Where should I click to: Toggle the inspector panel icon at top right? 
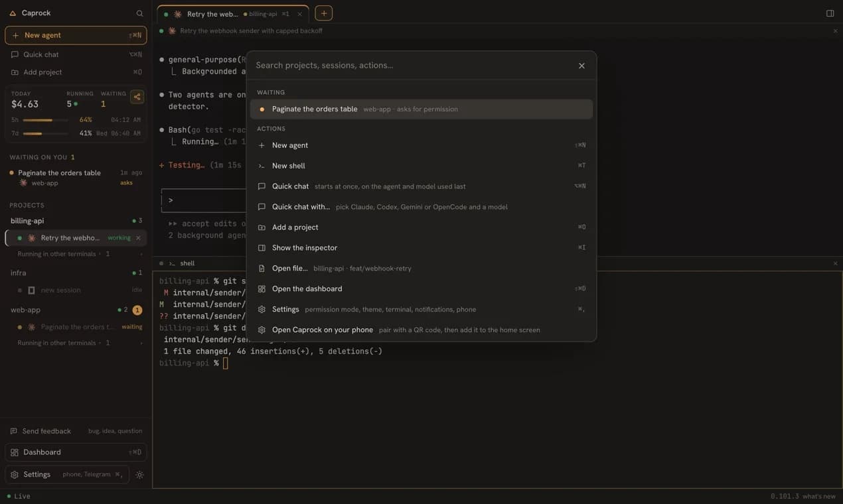tap(830, 13)
